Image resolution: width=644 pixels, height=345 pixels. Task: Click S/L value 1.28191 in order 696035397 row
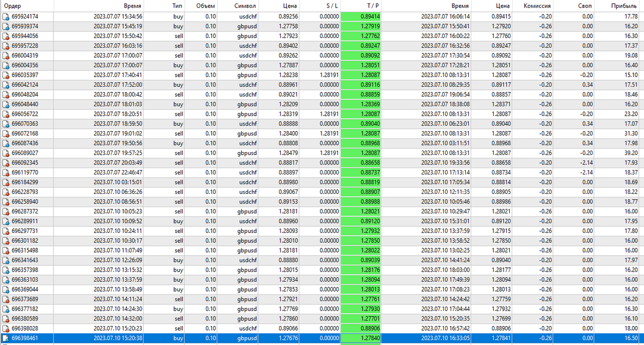(x=329, y=75)
